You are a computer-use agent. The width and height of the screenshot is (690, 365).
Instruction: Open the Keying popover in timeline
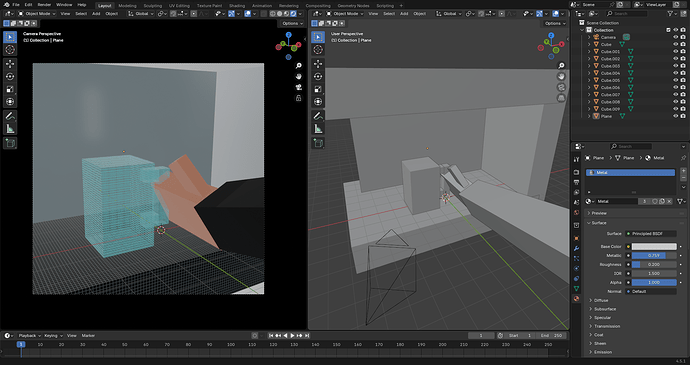coord(53,336)
